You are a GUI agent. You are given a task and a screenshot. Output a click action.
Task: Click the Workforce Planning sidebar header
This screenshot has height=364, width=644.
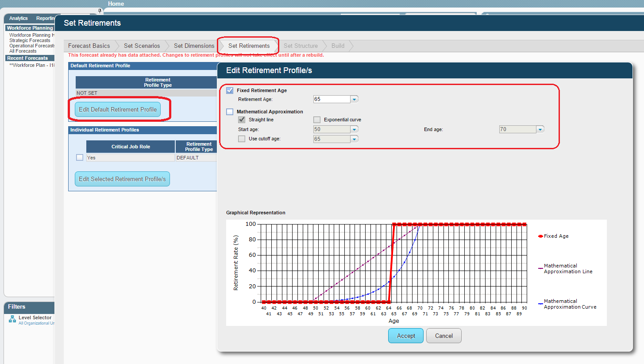pos(30,28)
